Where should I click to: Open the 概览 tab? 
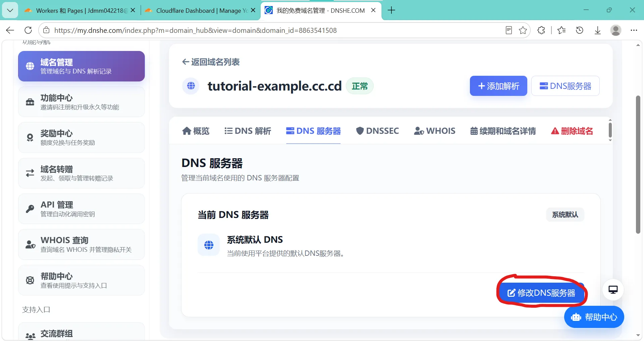point(196,131)
